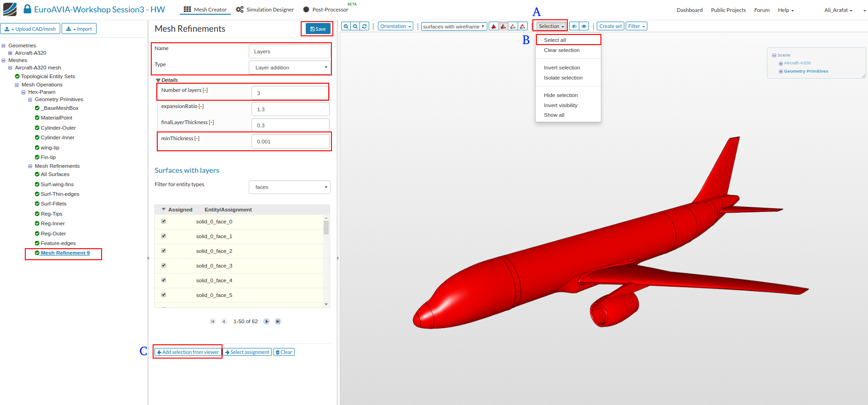This screenshot has height=405, width=868.
Task: Uncheck solid_0_face_2 checkbox
Action: click(x=164, y=251)
